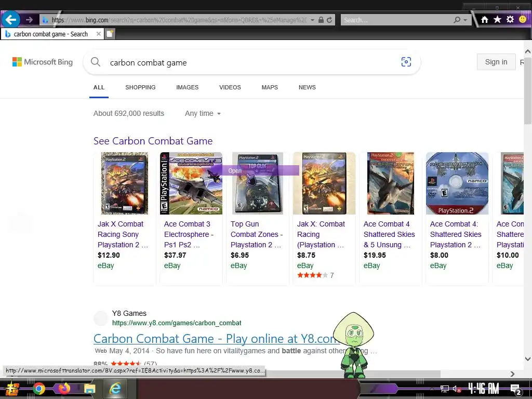Select the carbon combat game - Search tab
Image resolution: width=532 pixels, height=399 pixels.
pyautogui.click(x=51, y=34)
